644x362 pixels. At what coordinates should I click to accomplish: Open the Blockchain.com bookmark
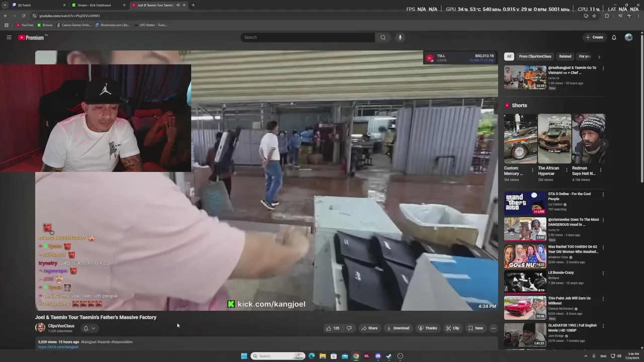coord(112,25)
